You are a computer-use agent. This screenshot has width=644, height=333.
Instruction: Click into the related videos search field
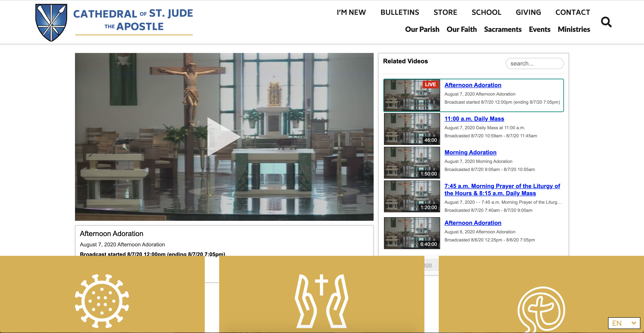(x=534, y=64)
